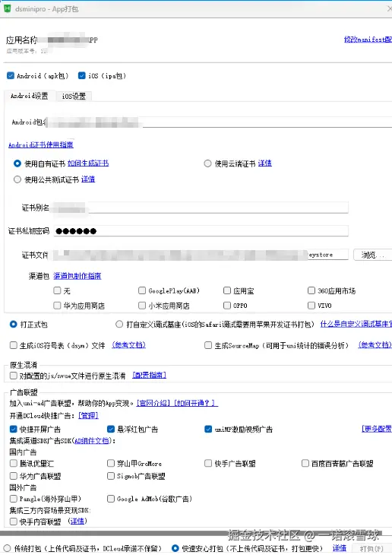The image size is (392, 555).
Task: Open 参考文档 link beside dsym option
Action: (x=129, y=344)
